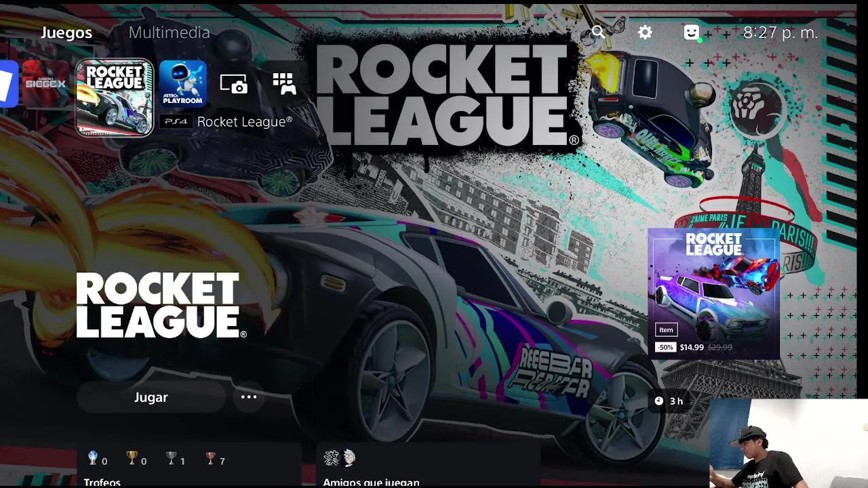
Task: Open the Trofeos trophy card
Action: click(x=189, y=465)
